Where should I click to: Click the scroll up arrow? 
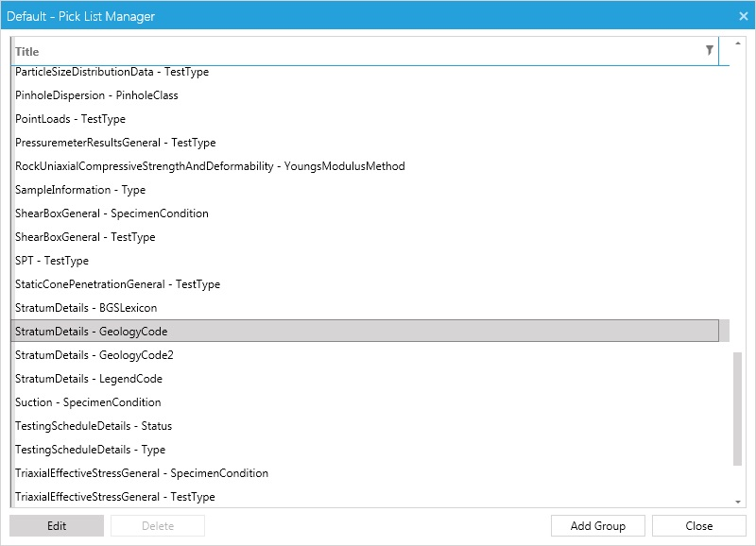738,43
